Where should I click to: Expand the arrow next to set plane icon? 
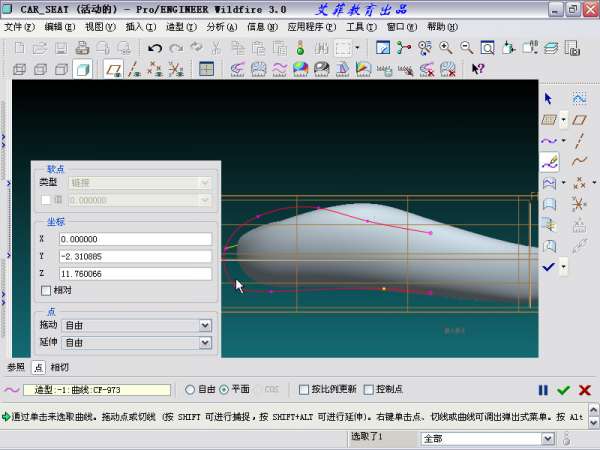(x=564, y=120)
